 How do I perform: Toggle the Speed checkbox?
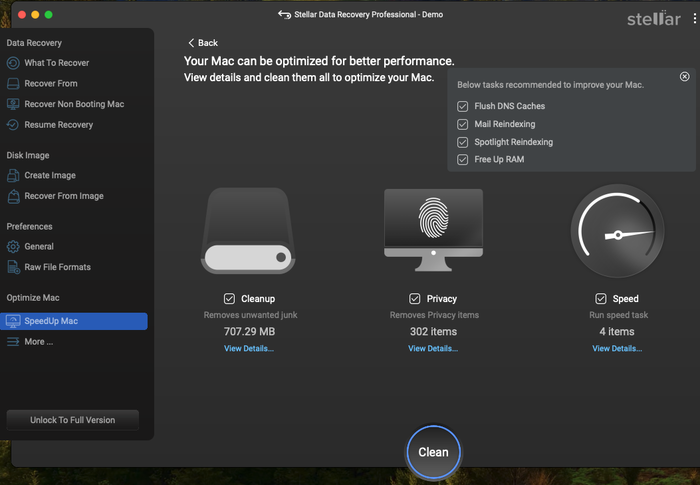(x=601, y=299)
